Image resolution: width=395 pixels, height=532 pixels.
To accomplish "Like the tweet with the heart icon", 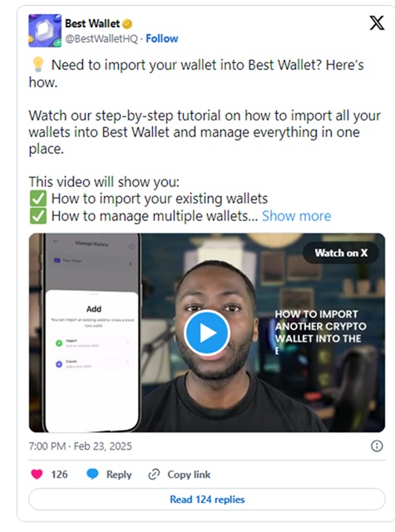I will (x=37, y=474).
